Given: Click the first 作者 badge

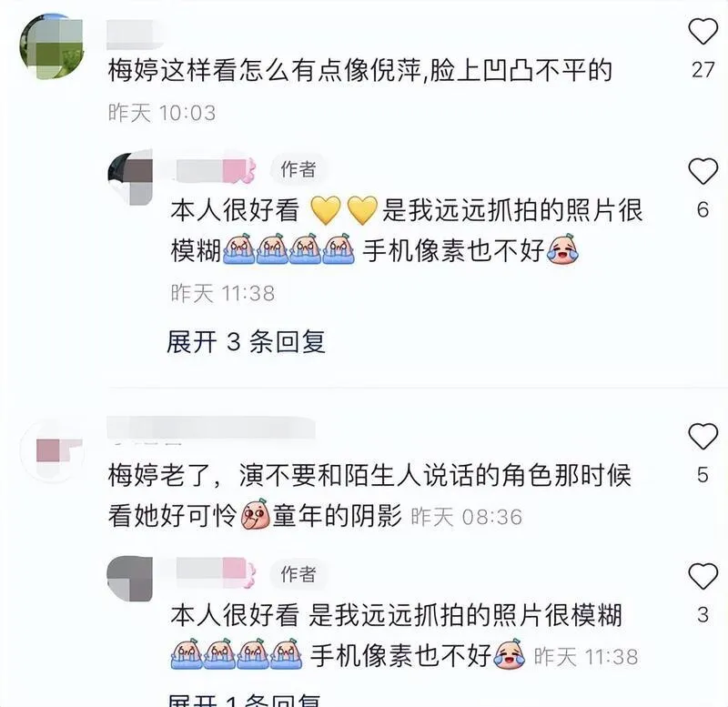Looking at the screenshot, I should [x=298, y=169].
